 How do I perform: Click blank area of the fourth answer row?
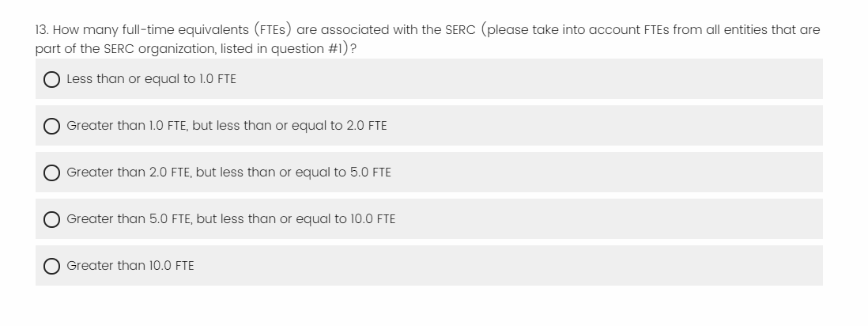click(593, 219)
